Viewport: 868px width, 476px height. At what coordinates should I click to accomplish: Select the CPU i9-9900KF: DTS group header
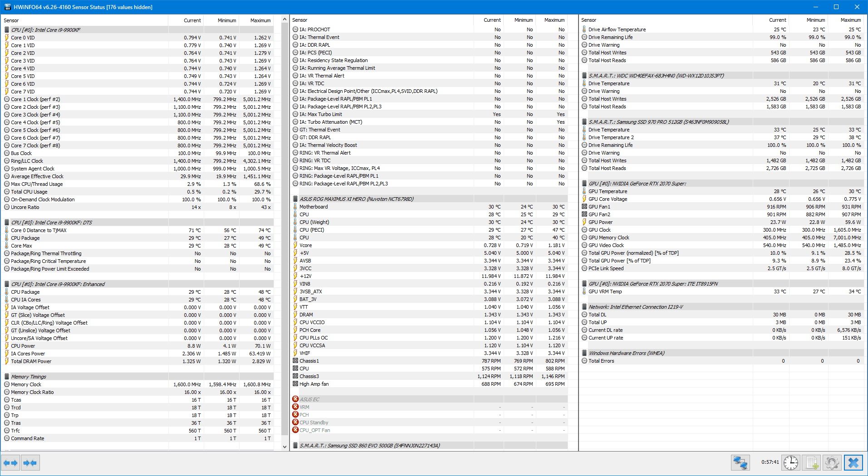click(x=139, y=223)
